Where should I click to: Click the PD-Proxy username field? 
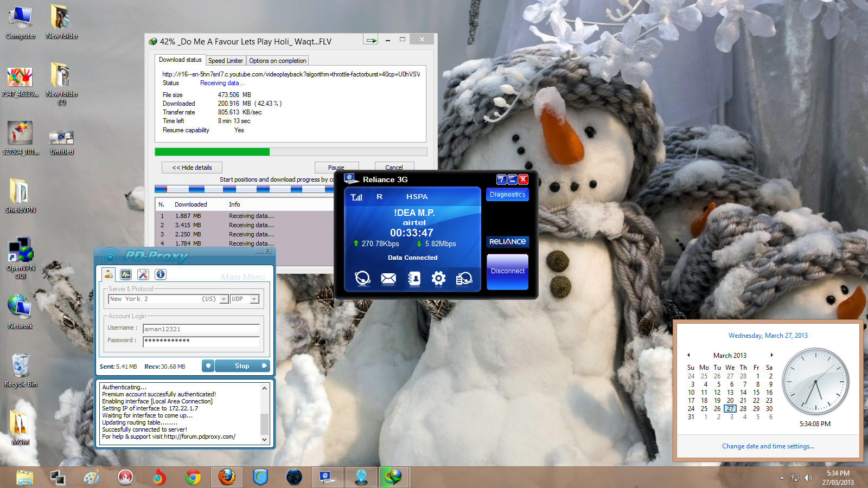pyautogui.click(x=201, y=329)
